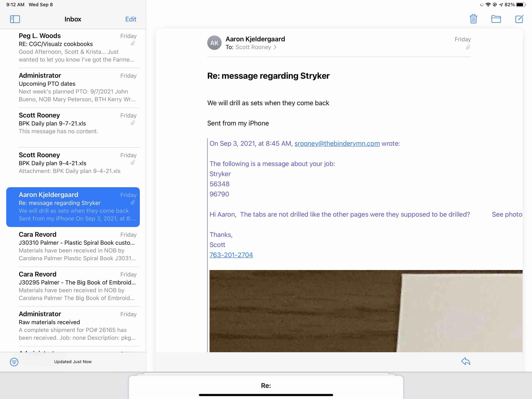Tap Edit in the Inbox header
Viewport: 532px width, 399px height.
pos(131,19)
